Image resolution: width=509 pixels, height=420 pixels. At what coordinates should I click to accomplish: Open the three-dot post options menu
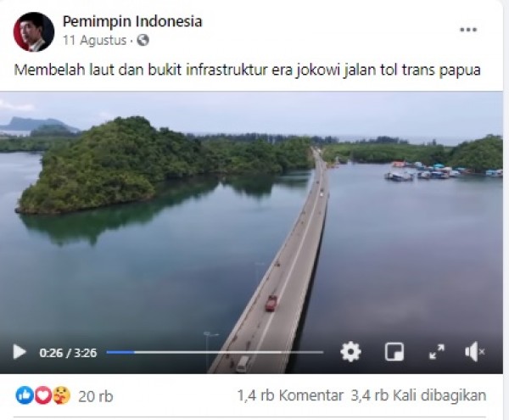pos(468,30)
